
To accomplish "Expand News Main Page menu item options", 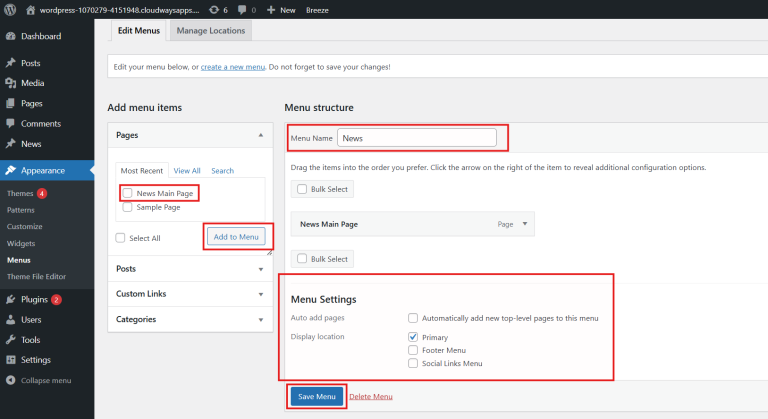I will coord(525,224).
